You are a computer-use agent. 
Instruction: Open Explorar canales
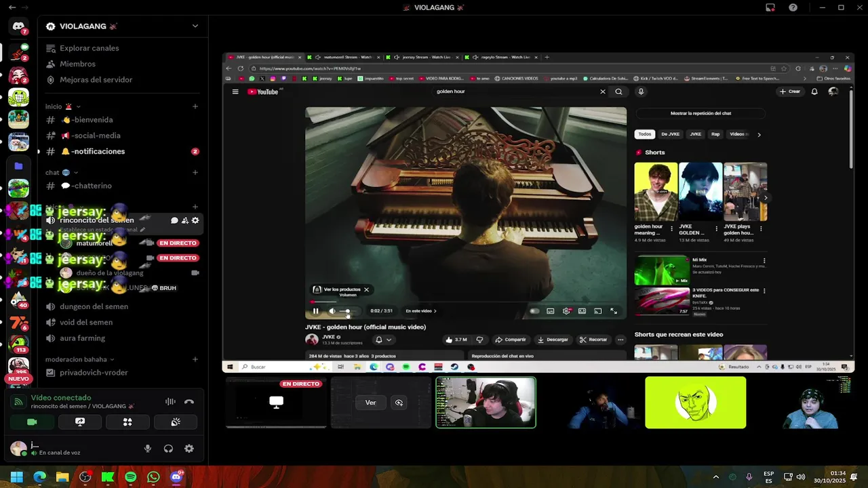pyautogui.click(x=89, y=48)
